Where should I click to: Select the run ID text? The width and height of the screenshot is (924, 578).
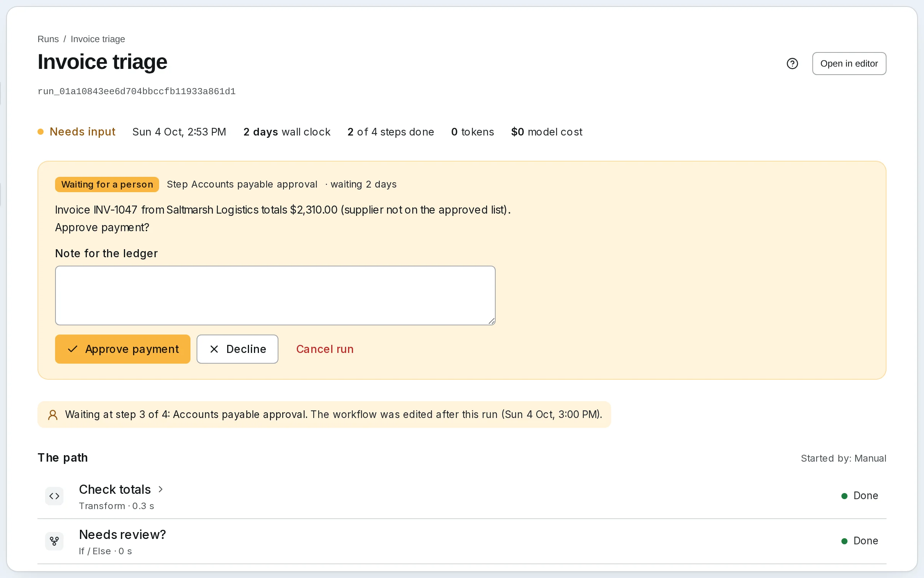click(x=137, y=91)
